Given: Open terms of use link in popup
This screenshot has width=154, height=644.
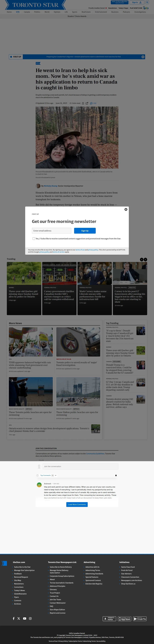Looking at the screenshot, I should pos(80,250).
